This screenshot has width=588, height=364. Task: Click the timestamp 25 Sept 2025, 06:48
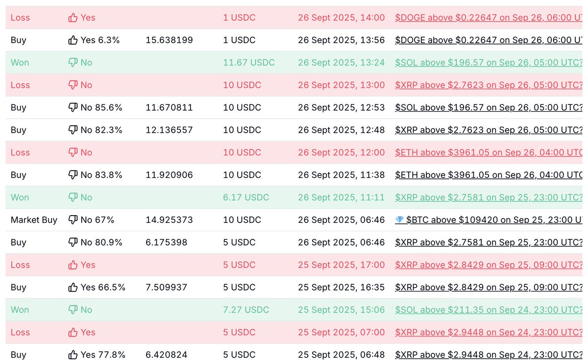[342, 355]
